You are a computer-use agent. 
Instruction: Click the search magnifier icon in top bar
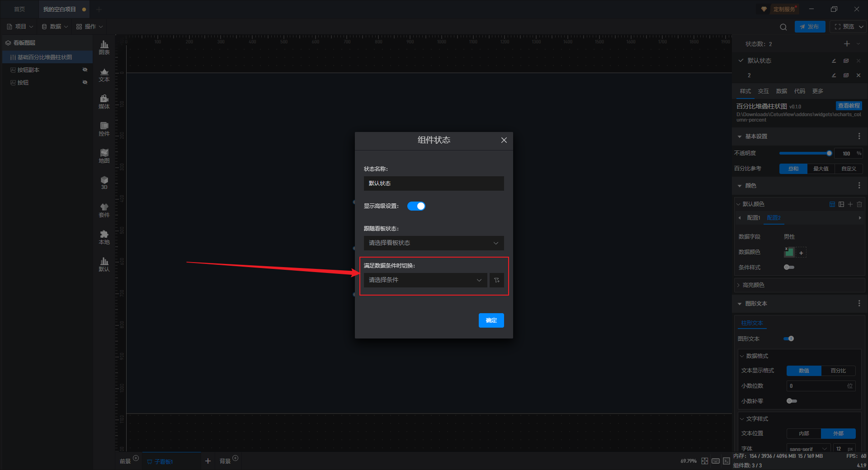[x=783, y=27]
